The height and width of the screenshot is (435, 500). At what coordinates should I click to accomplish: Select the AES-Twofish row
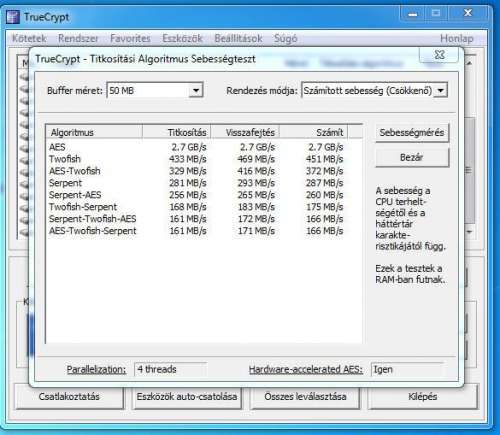[196, 171]
